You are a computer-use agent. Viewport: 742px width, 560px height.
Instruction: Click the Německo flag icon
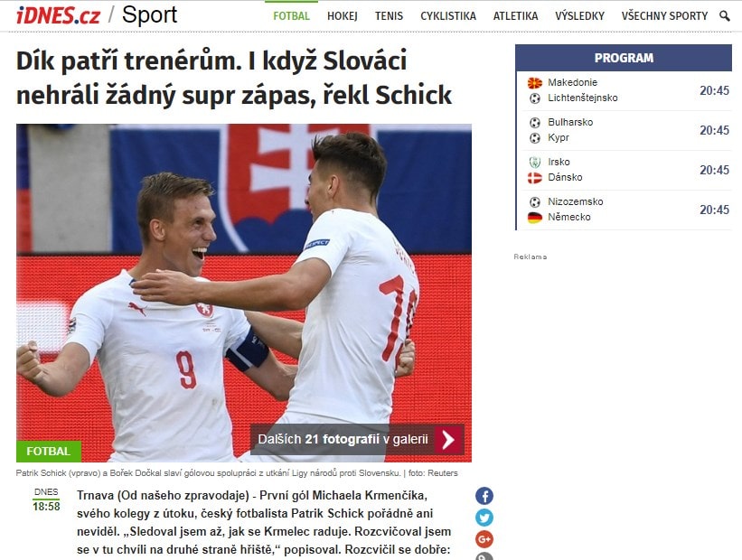coord(535,218)
